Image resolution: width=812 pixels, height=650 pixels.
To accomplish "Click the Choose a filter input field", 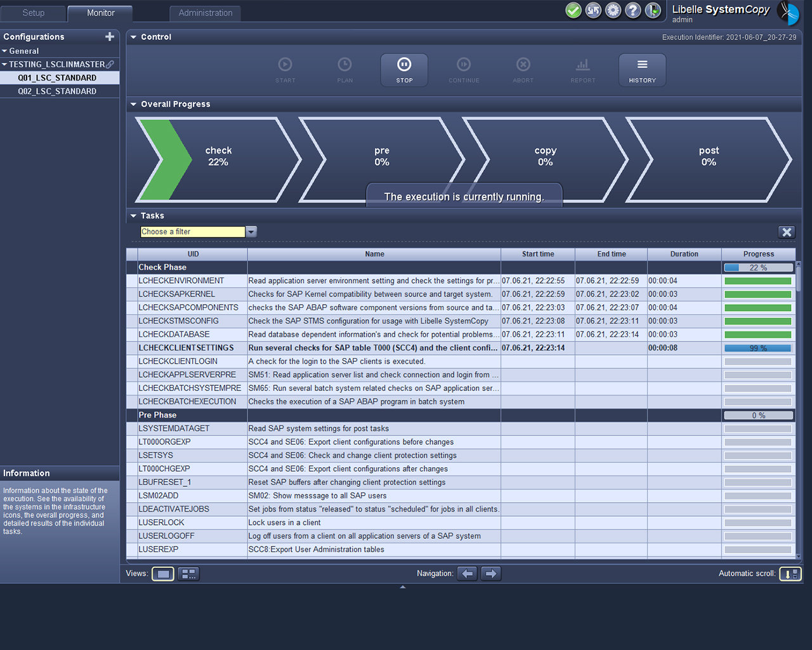I will 192,232.
